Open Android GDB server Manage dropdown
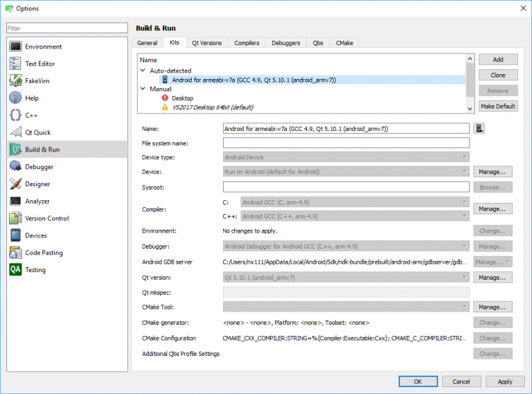The height and width of the screenshot is (394, 532). tap(493, 262)
